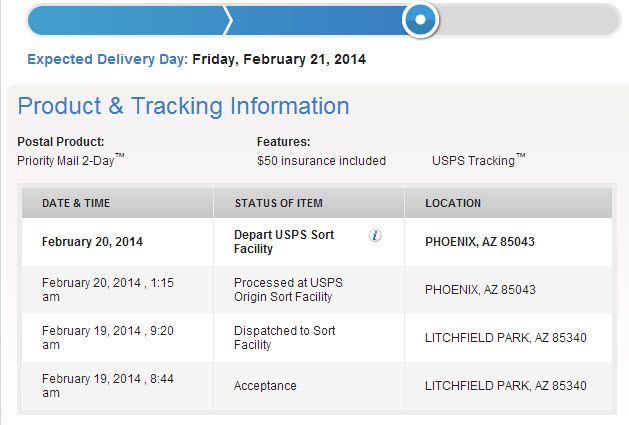Click the Expected Delivery Day label

108,59
